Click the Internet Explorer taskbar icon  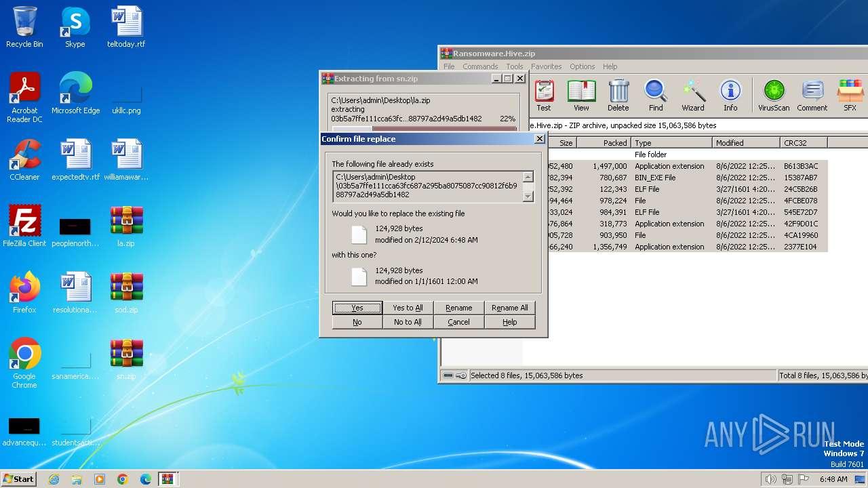[x=54, y=479]
